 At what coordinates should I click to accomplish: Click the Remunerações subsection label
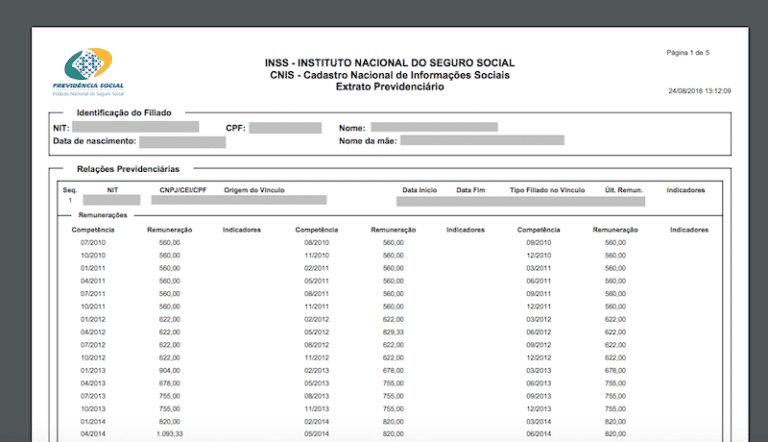point(102,215)
